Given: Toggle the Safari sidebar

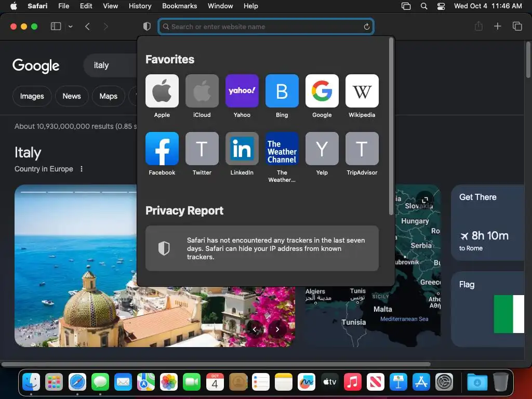Looking at the screenshot, I should pyautogui.click(x=56, y=26).
